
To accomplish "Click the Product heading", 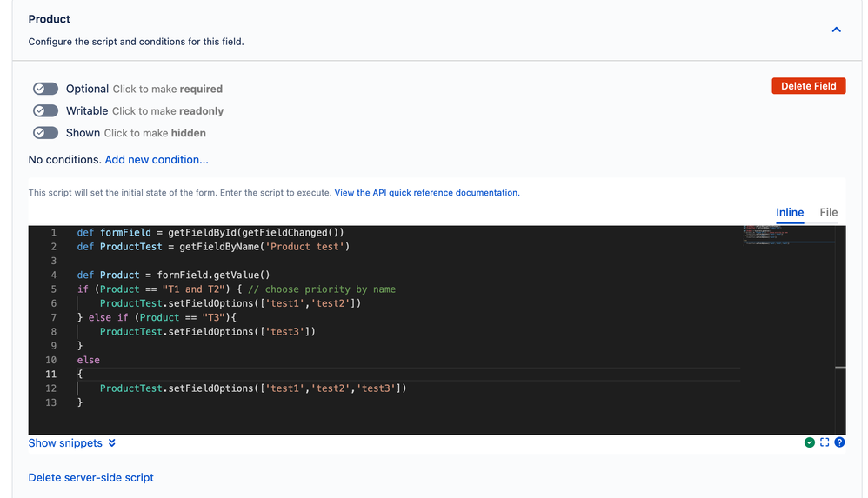I will coord(50,19).
